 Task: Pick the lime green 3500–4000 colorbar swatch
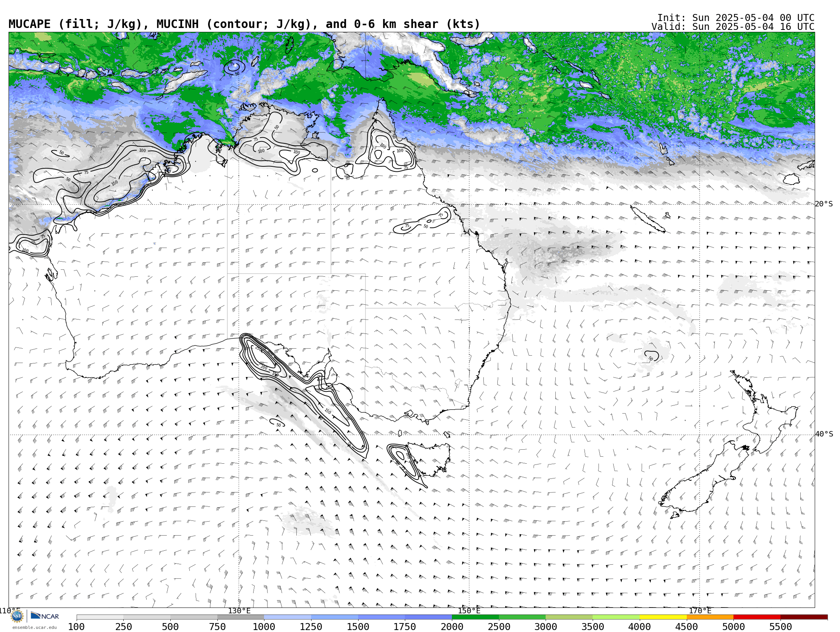point(616,617)
